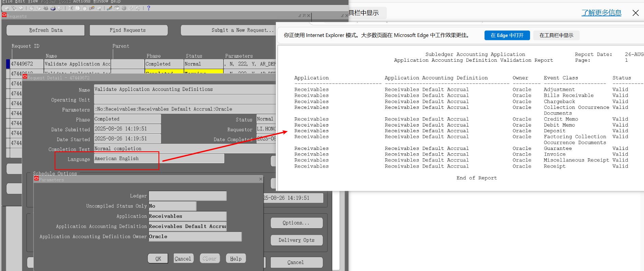The image size is (644, 271).
Task: Click the Close Form toolbar icon
Action: (x=60, y=8)
